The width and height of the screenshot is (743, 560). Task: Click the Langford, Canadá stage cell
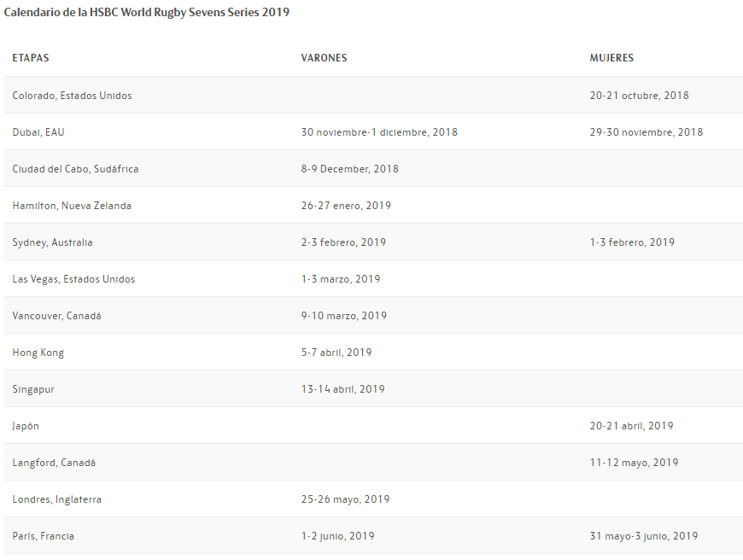[54, 463]
